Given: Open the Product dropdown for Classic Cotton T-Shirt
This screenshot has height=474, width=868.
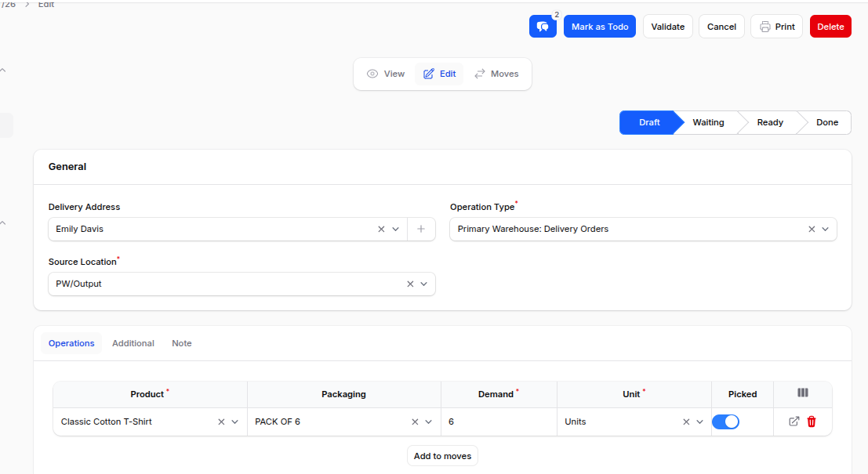Looking at the screenshot, I should tap(234, 422).
